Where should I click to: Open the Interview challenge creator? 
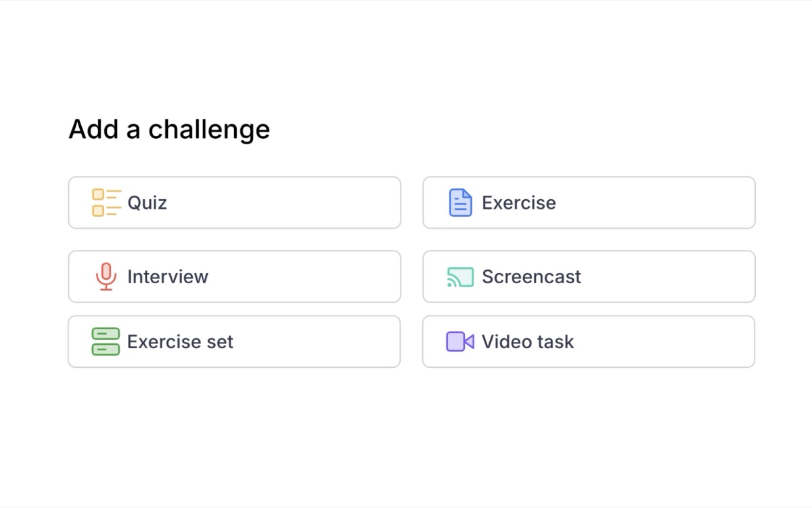[x=234, y=276]
